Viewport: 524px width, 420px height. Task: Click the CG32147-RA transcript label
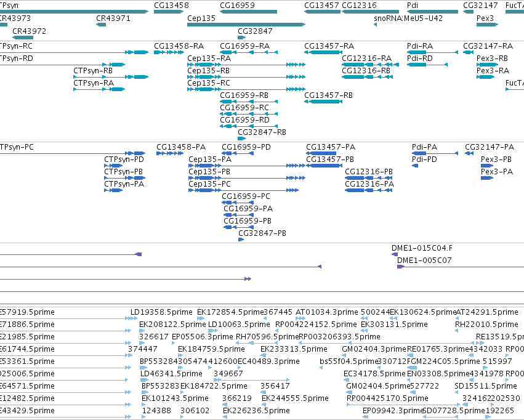point(488,46)
